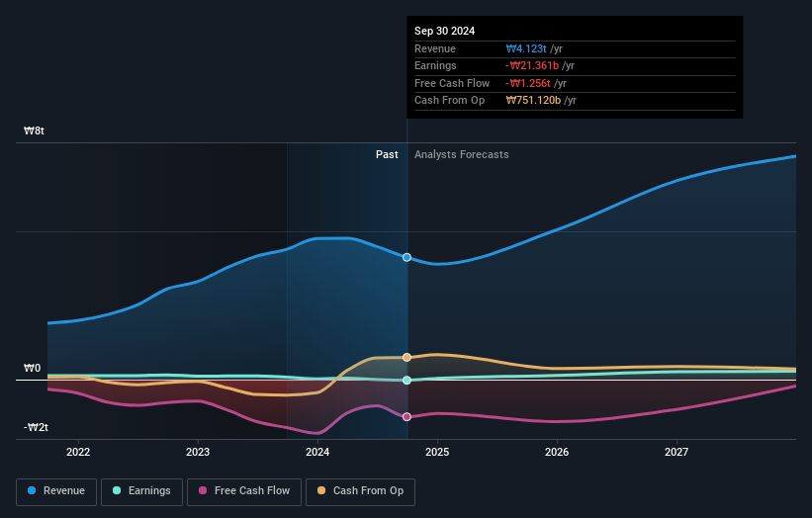Click the -₩2t y-axis label
Viewport: 812px width, 518px height.
(36, 427)
